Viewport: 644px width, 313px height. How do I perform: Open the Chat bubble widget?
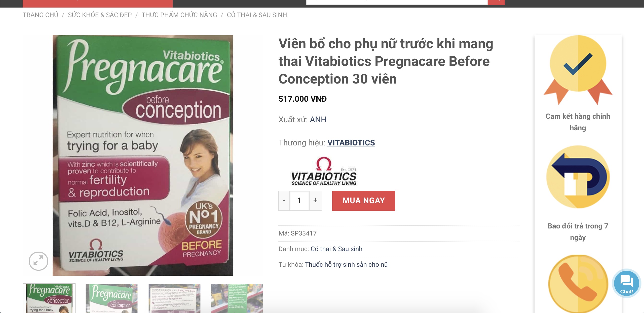[x=626, y=284]
